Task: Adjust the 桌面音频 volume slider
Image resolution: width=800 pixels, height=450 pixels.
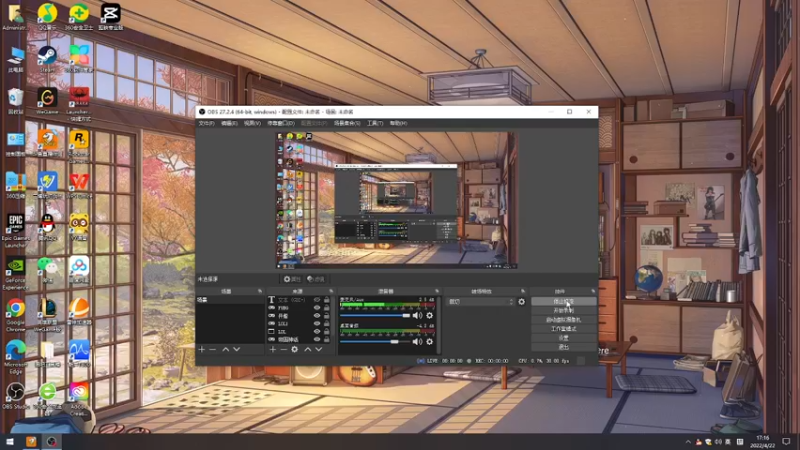Action: click(375, 341)
